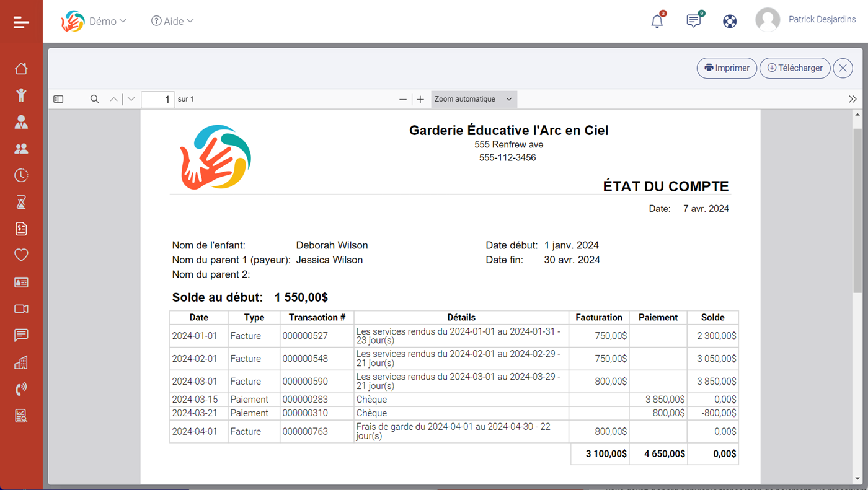Screen dimensions: 868x490
Task: Show more PDF tools via double chevron
Action: [852, 99]
